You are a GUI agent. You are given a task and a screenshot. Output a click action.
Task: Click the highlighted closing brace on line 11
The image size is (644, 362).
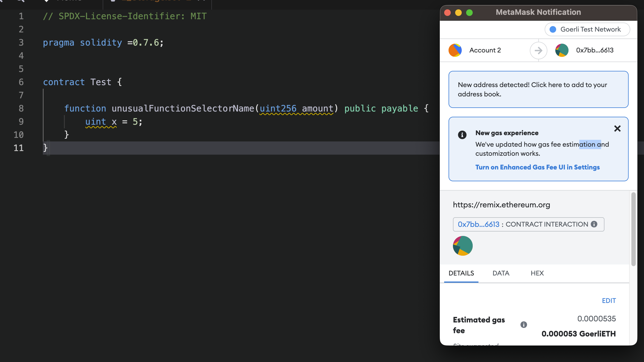(46, 148)
